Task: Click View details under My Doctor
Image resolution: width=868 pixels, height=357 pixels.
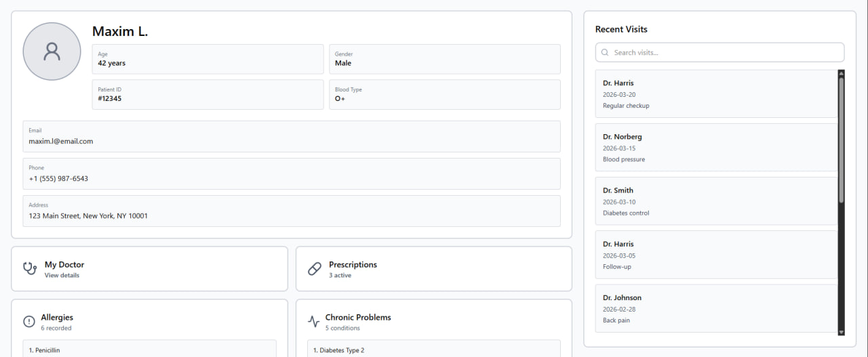Action: pos(62,276)
